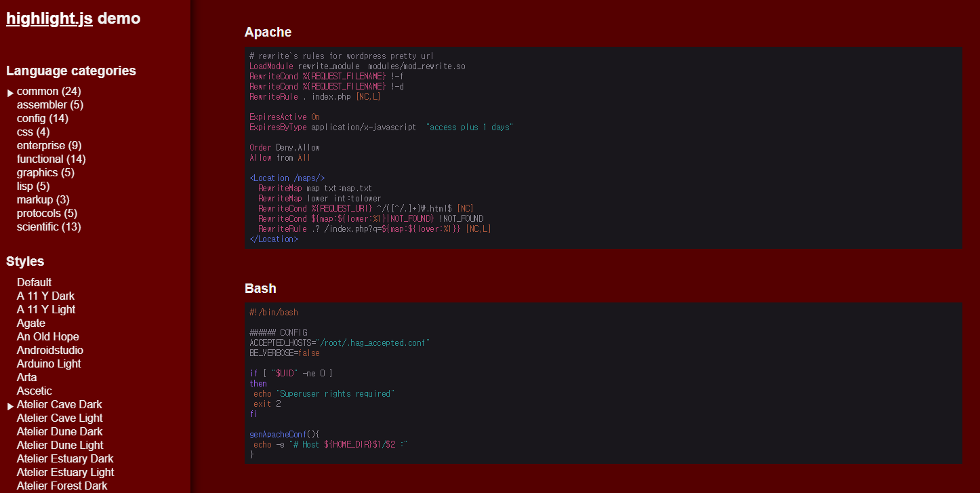Click the "Superuser rights required" echo line
The height and width of the screenshot is (493, 980).
[x=324, y=394]
